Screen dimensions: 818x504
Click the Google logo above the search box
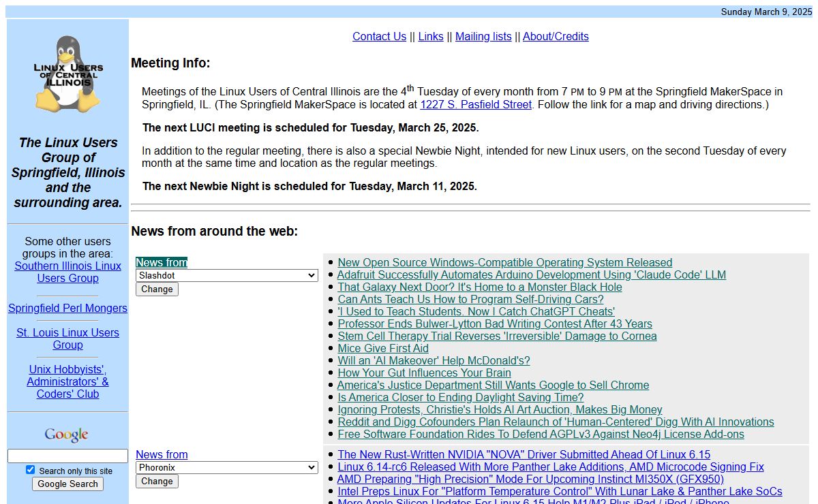click(x=67, y=435)
